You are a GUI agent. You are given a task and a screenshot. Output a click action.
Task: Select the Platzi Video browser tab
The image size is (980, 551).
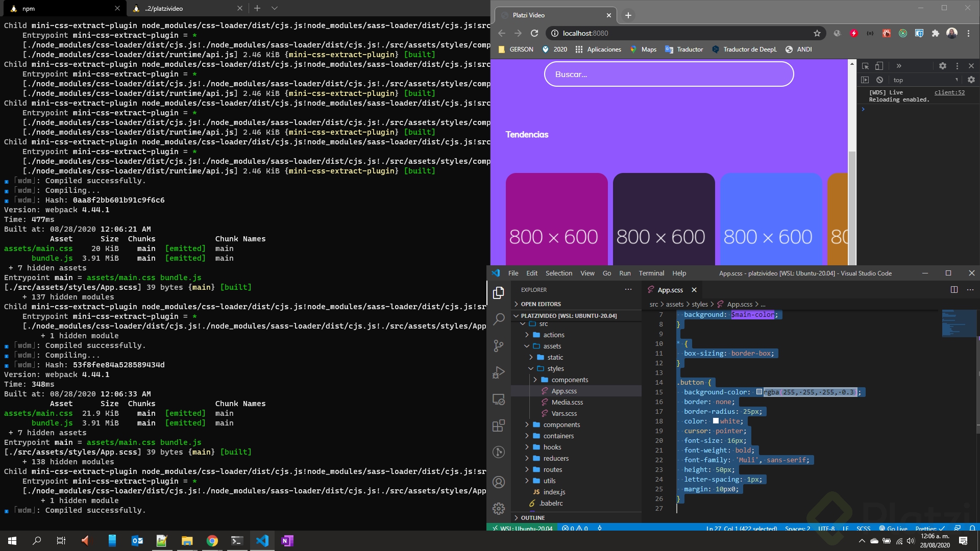click(556, 15)
